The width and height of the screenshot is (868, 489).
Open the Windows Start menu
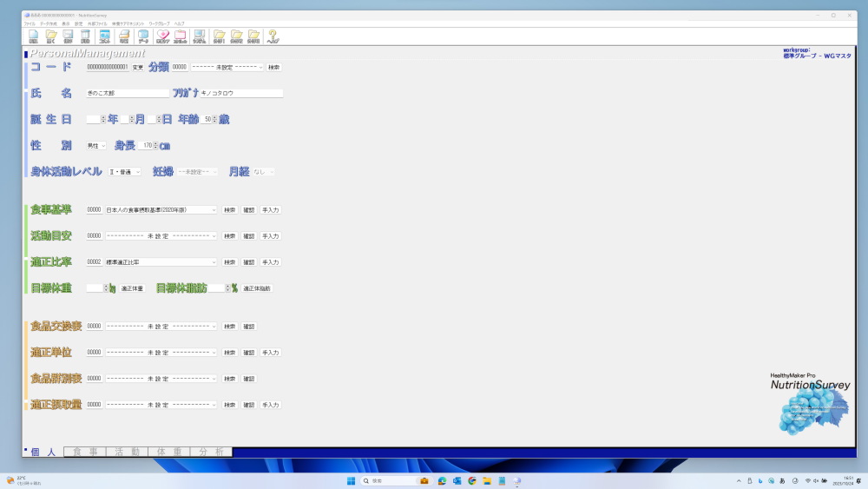click(351, 480)
